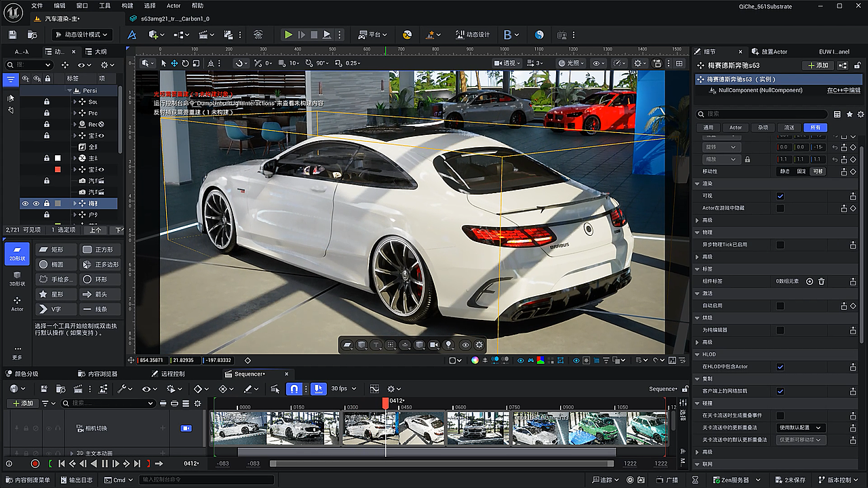Uncheck the 可视 (Visible) checkbox
This screenshot has width=868, height=488.
pos(780,196)
